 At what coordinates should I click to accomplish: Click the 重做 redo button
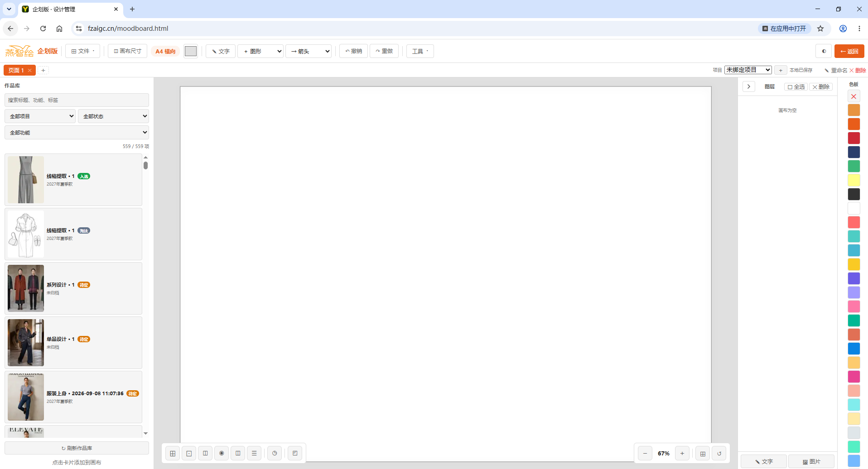coord(384,51)
